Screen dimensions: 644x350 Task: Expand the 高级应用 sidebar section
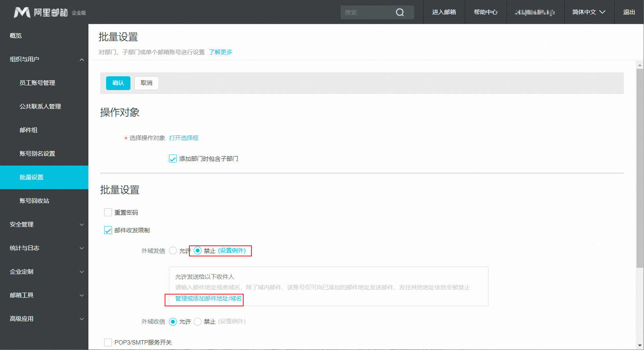(x=44, y=319)
